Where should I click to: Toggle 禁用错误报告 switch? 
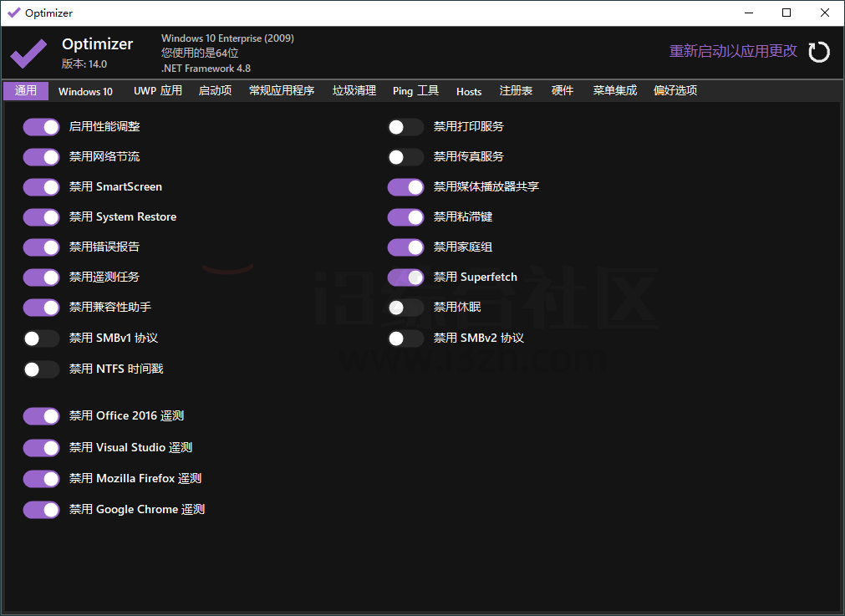(x=42, y=247)
